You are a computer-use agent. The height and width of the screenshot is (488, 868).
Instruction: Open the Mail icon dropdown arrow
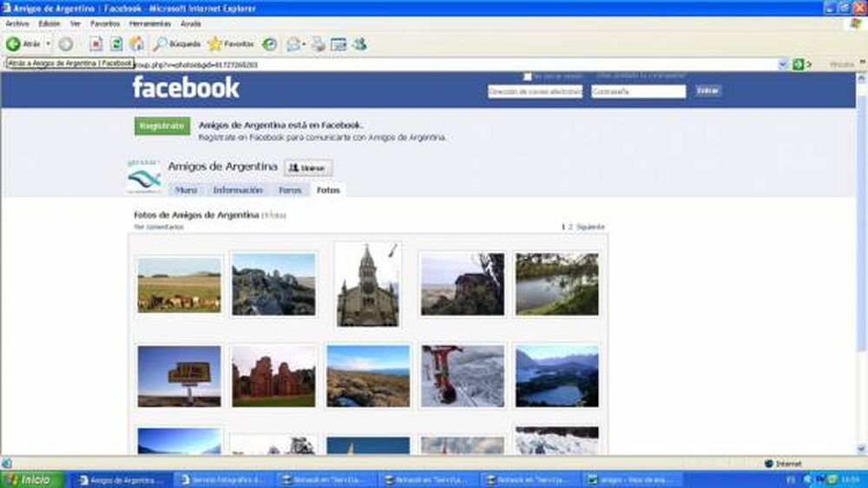305,43
